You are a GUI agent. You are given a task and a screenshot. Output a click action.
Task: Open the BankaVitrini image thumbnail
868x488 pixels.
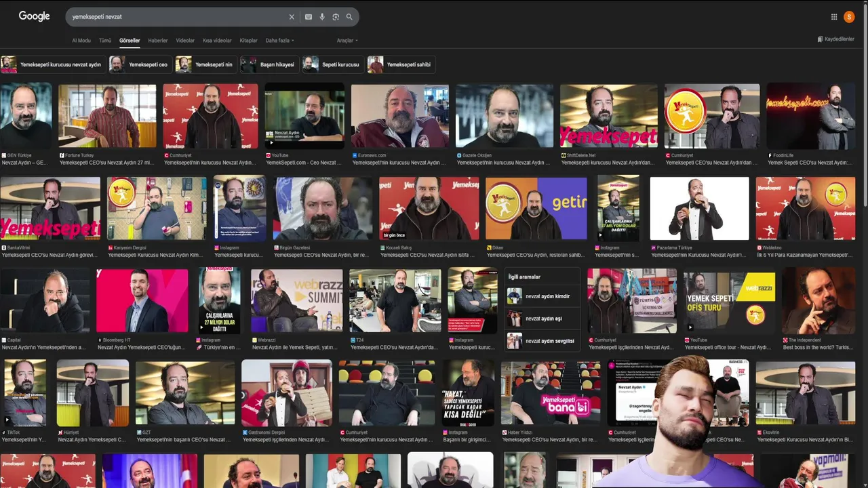click(50, 208)
